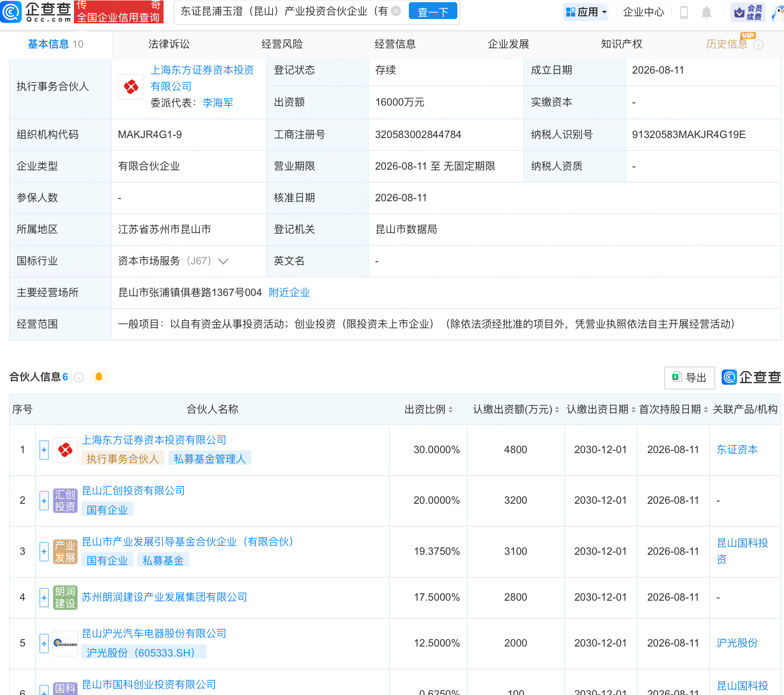Switch to 基本信息 tab

point(56,44)
